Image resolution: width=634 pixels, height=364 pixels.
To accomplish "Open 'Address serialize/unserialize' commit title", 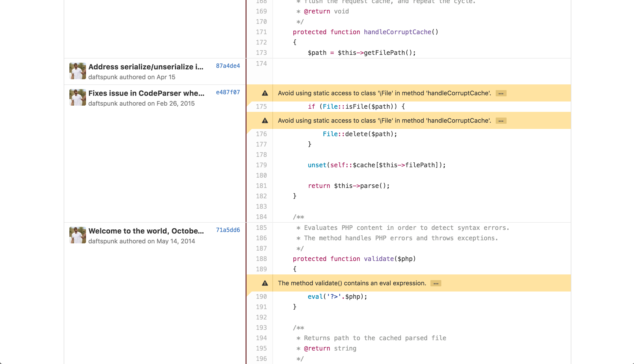I will [x=146, y=67].
